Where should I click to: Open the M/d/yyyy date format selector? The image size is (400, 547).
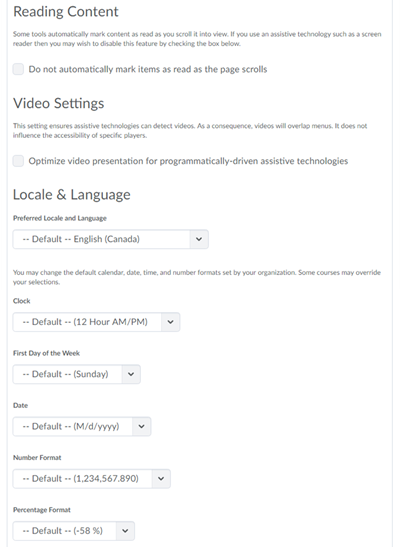coord(82,427)
